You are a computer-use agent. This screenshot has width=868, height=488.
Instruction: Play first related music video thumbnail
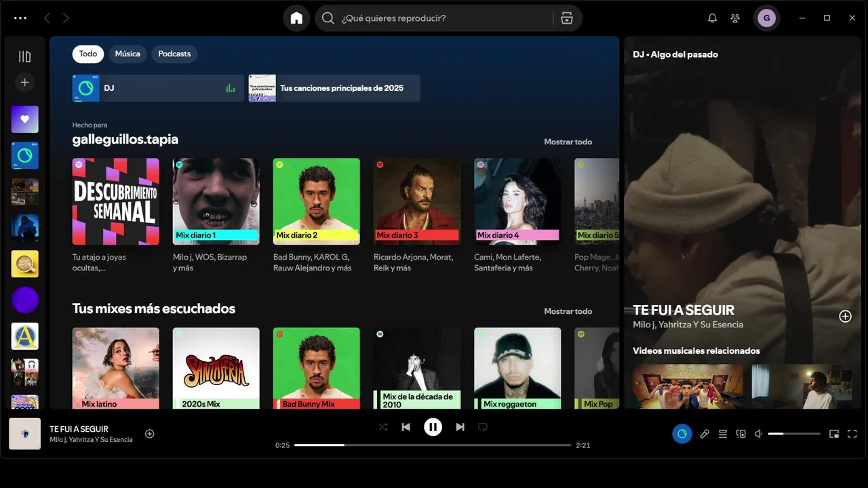(688, 386)
